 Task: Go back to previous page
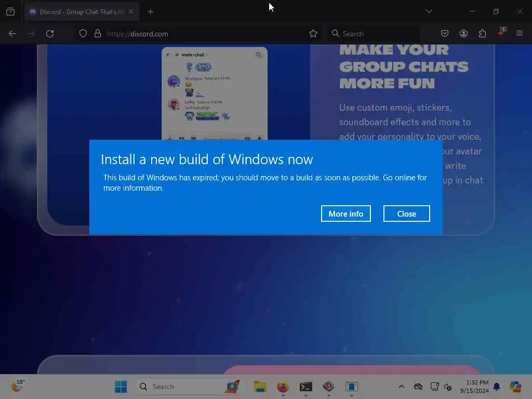12,34
